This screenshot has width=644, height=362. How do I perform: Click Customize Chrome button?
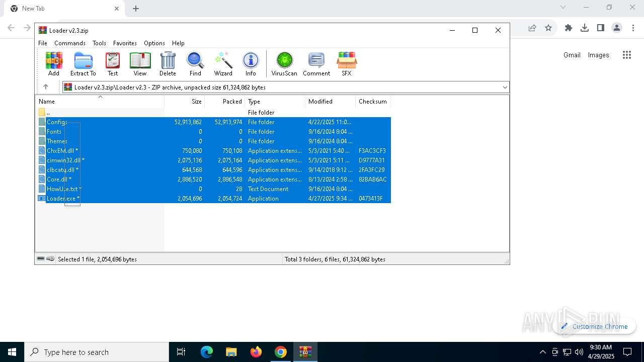594,326
